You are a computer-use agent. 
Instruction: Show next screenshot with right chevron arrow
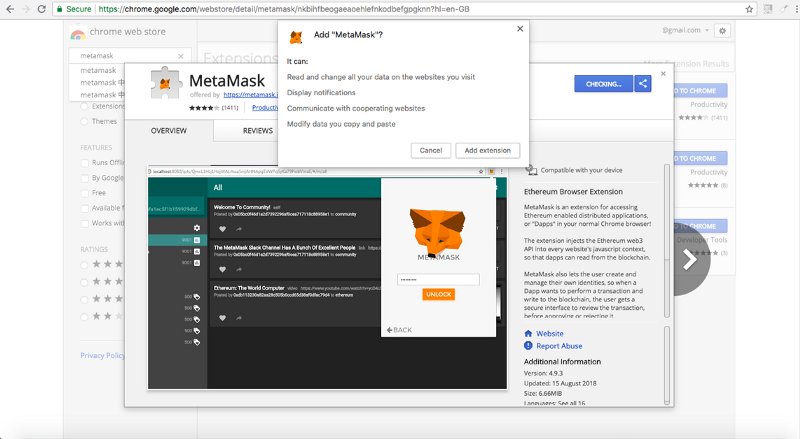[690, 260]
